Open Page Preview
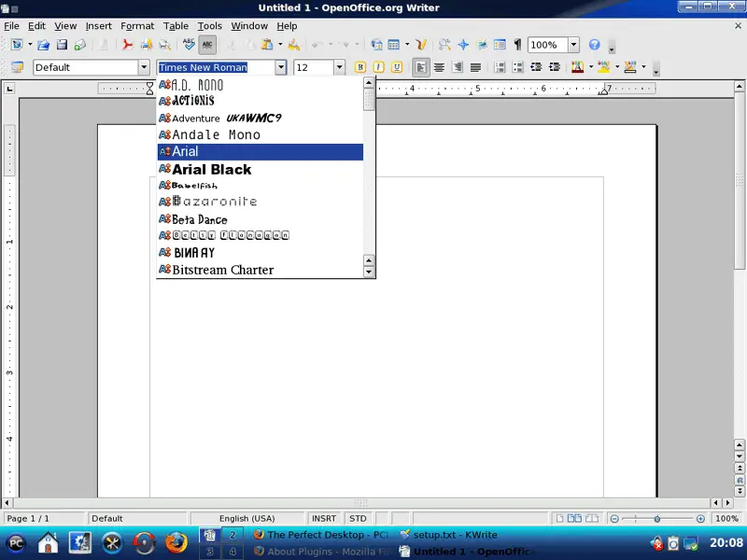This screenshot has height=560, width=747. click(164, 45)
